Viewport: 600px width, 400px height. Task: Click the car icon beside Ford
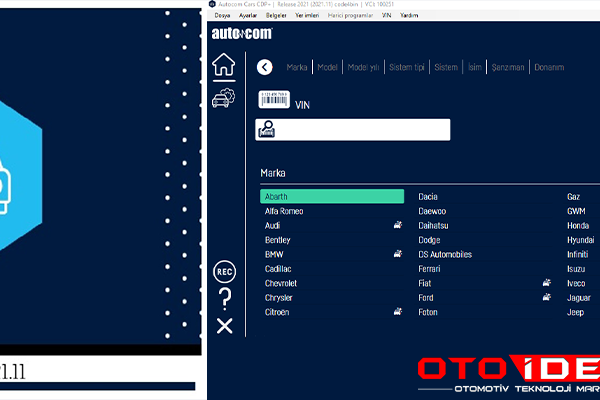tap(547, 297)
